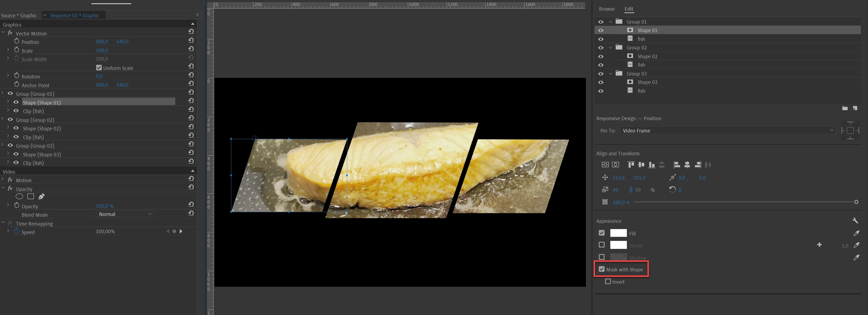Click the rectangle mask tool under Opacity
The height and width of the screenshot is (315, 868).
pyautogui.click(x=31, y=196)
